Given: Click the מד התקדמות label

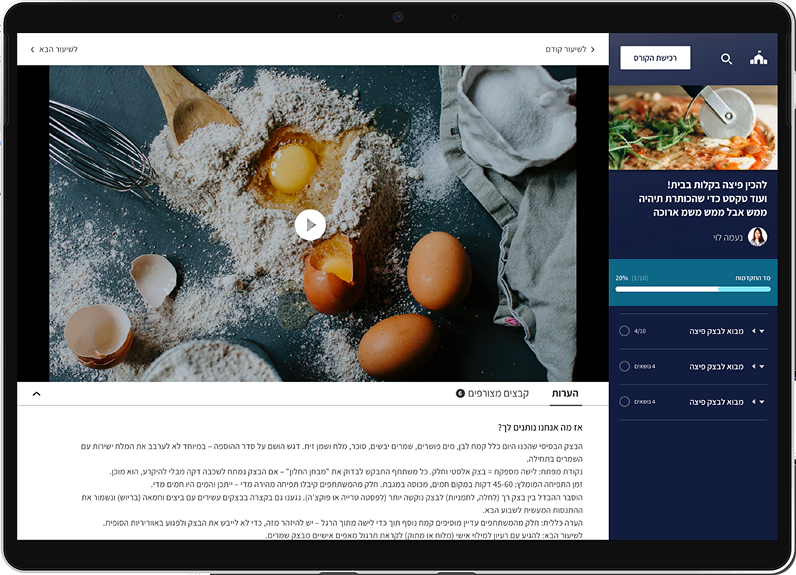Looking at the screenshot, I should coord(753,278).
